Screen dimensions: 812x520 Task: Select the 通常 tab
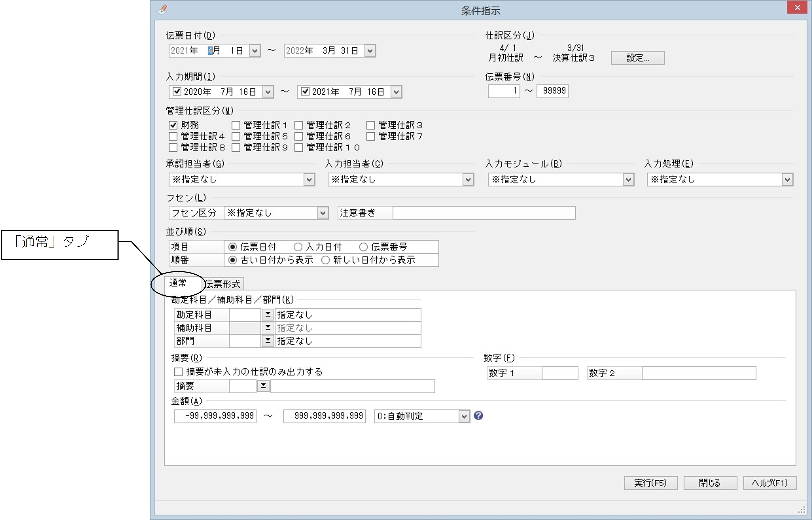pyautogui.click(x=178, y=283)
